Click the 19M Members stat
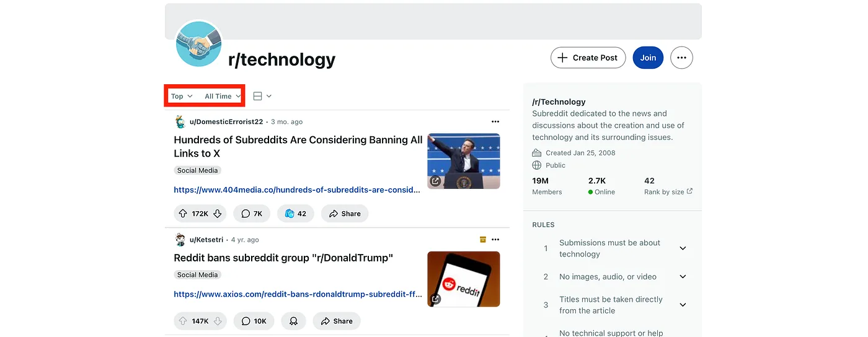868x337 pixels. click(x=547, y=186)
